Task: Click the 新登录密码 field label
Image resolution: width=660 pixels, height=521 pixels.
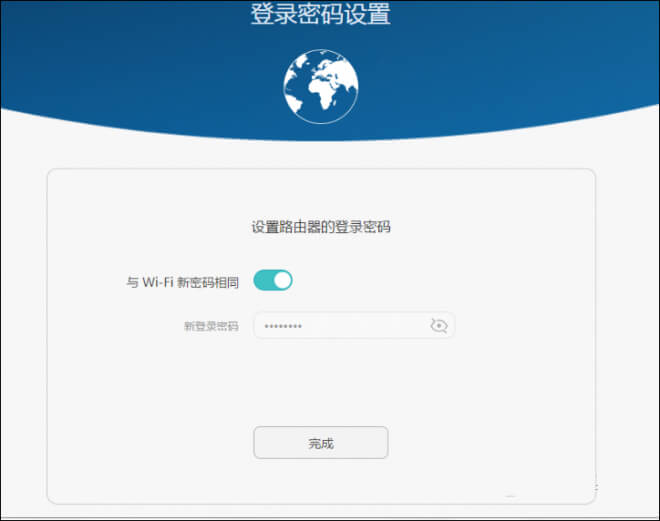Action: [x=211, y=326]
